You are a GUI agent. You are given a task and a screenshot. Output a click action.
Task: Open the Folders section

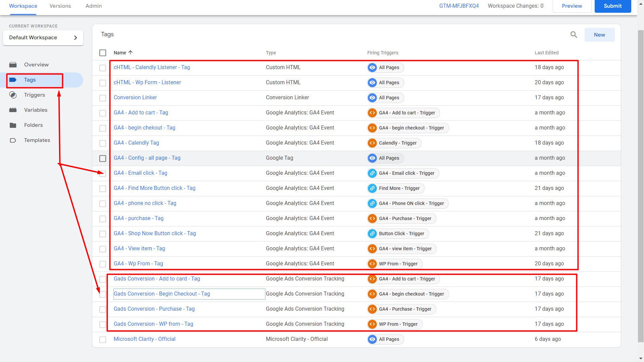[33, 125]
